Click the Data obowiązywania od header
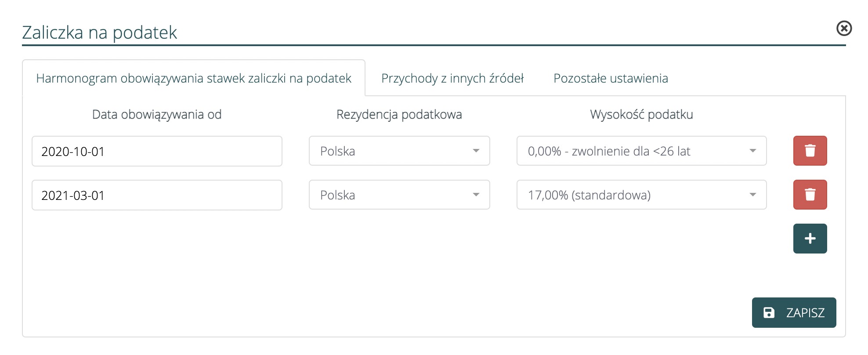This screenshot has height=355, width=868. pyautogui.click(x=156, y=115)
